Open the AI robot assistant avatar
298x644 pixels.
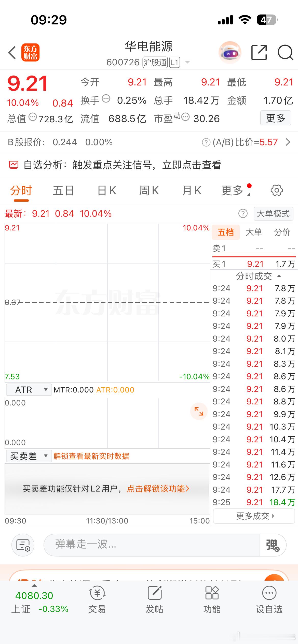[x=230, y=52]
